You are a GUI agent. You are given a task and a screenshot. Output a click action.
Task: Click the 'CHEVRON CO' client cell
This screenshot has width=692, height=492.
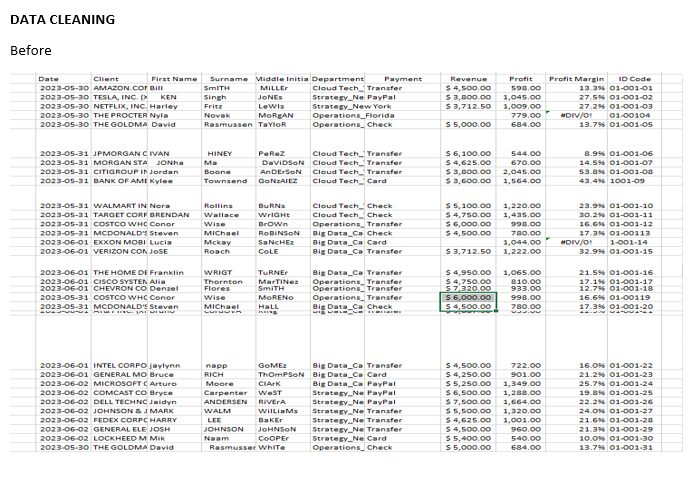(x=120, y=289)
